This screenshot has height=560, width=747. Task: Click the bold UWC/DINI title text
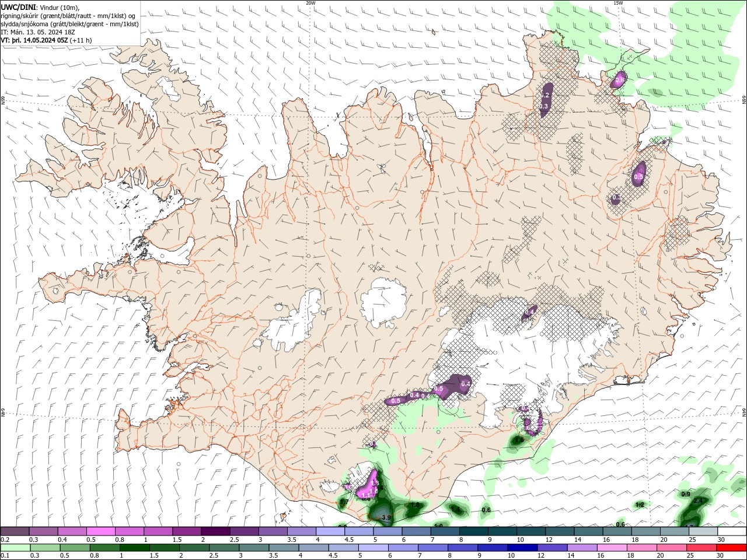18,7
